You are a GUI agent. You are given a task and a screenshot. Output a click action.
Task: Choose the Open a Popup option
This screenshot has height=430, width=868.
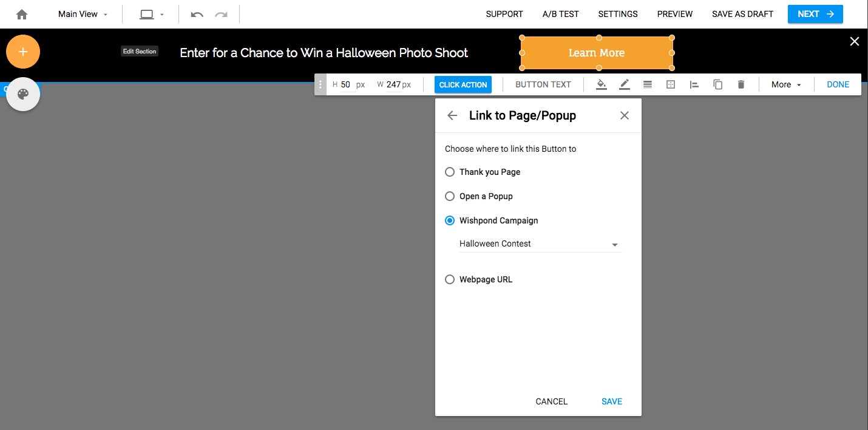click(450, 196)
